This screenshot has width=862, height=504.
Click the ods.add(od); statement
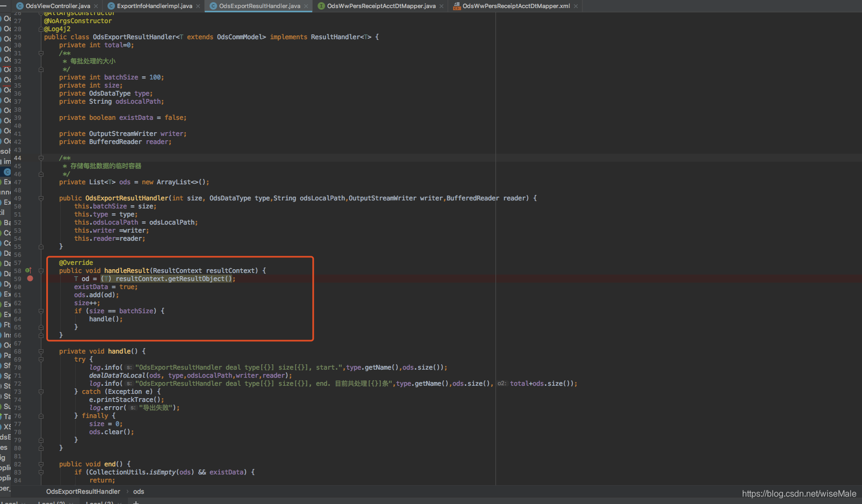[97, 295]
